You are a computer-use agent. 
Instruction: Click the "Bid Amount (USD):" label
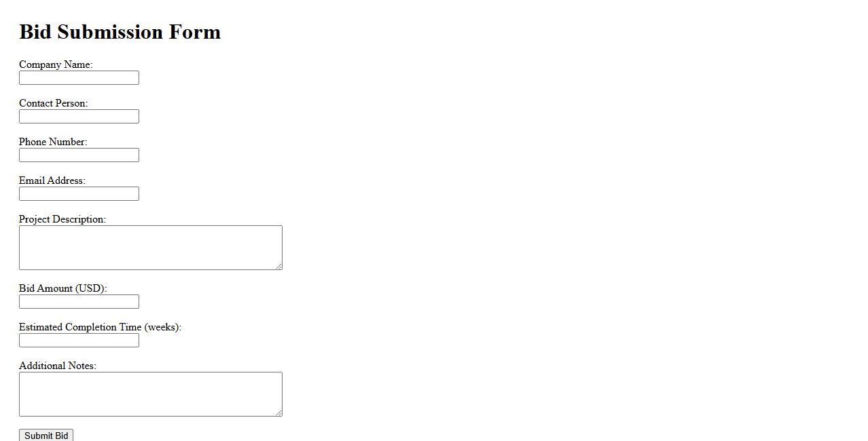click(62, 288)
